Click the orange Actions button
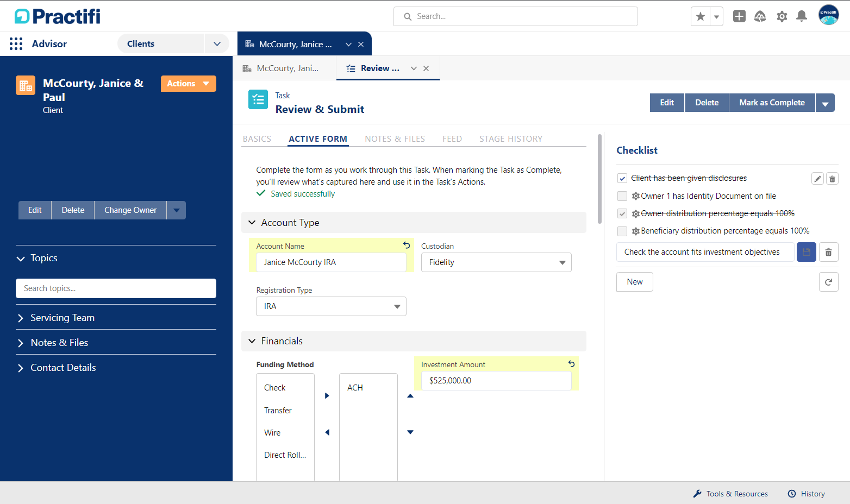 point(189,84)
